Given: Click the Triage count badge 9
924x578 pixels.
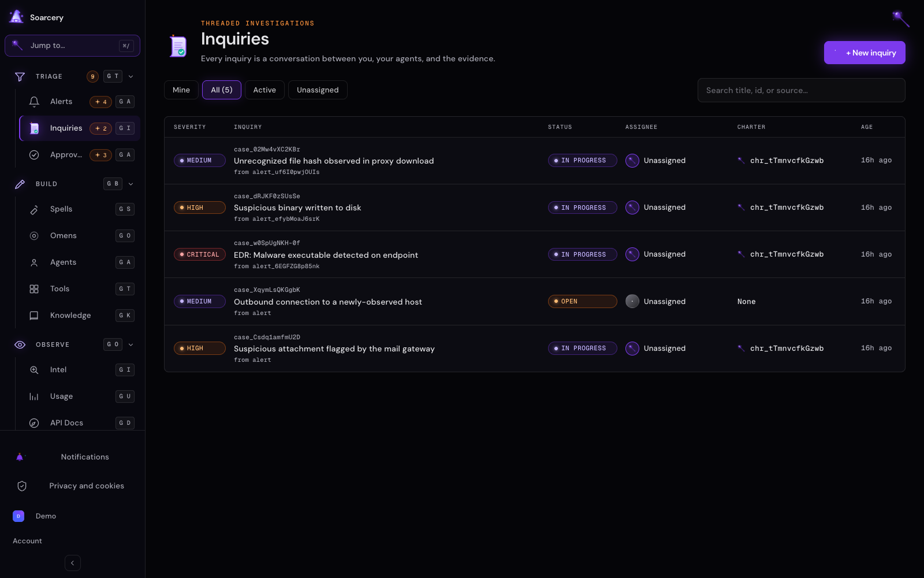Looking at the screenshot, I should 92,76.
